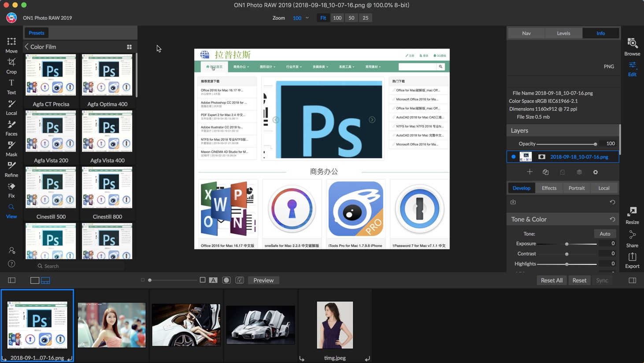Switch to the Info tab

pyautogui.click(x=601, y=33)
